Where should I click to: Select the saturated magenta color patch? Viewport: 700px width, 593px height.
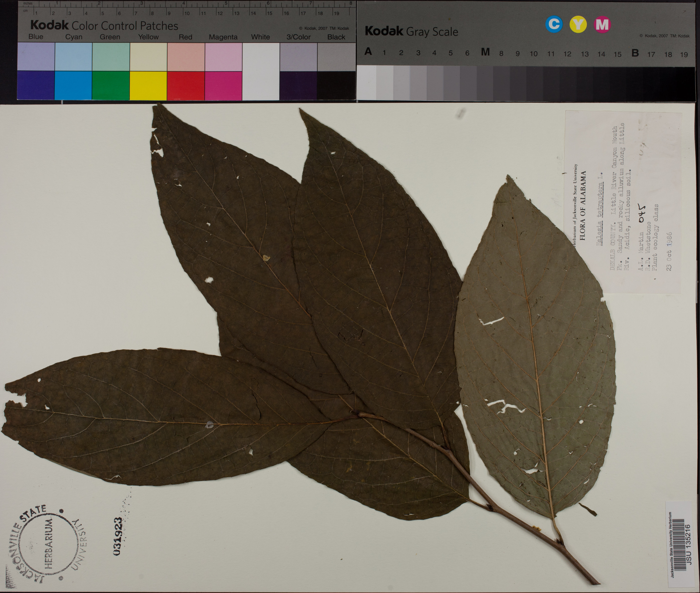223,85
